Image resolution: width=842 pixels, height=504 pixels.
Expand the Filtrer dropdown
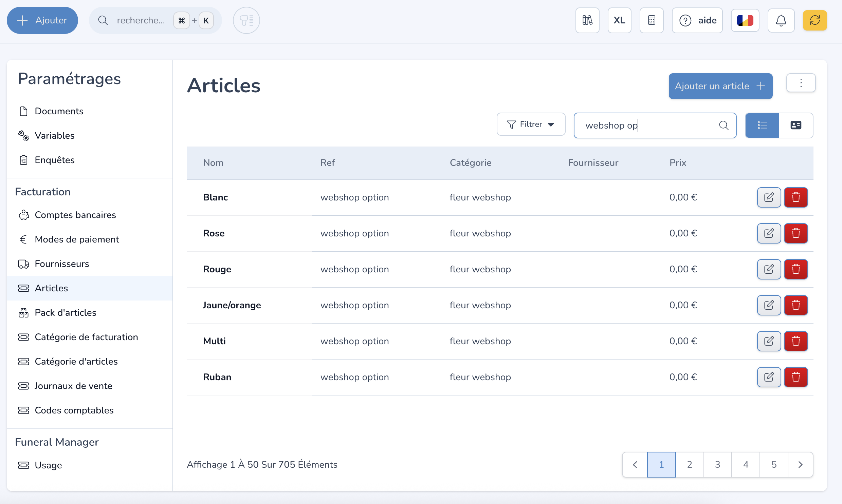(x=531, y=124)
